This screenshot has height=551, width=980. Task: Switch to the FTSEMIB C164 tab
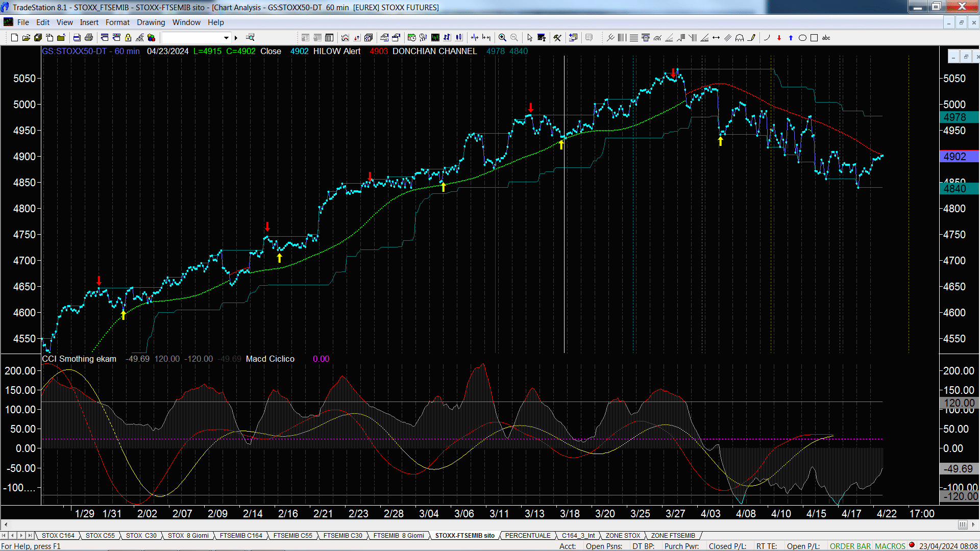241,536
